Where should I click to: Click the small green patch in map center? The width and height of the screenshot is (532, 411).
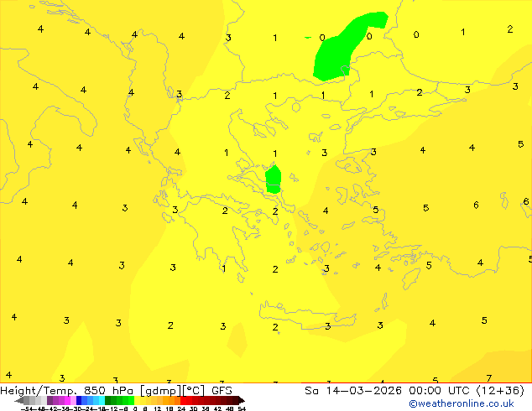pos(273,179)
